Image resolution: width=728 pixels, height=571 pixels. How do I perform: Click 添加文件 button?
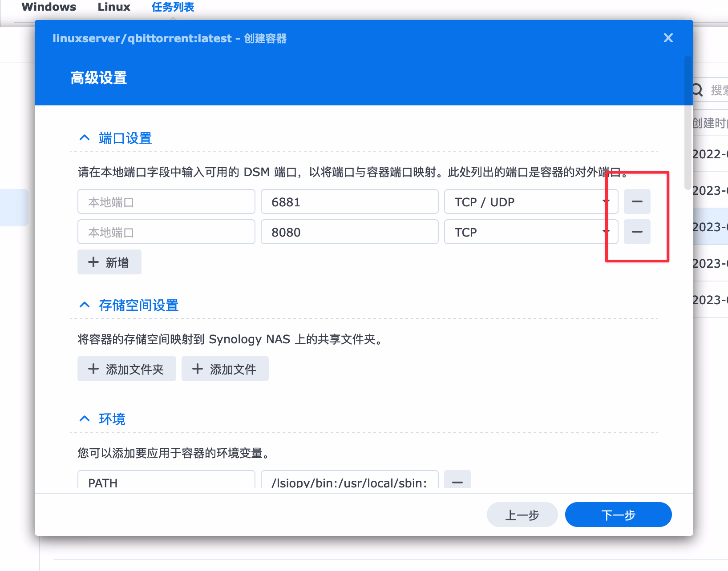[225, 369]
